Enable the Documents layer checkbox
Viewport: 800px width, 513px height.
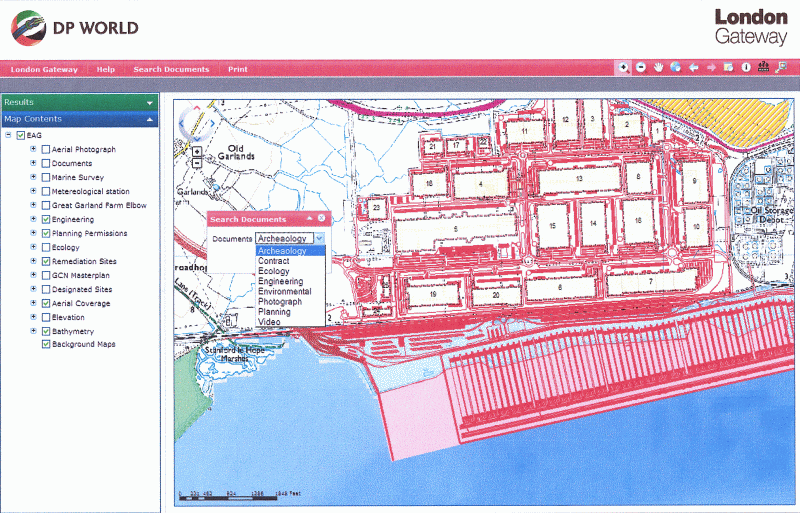(46, 163)
